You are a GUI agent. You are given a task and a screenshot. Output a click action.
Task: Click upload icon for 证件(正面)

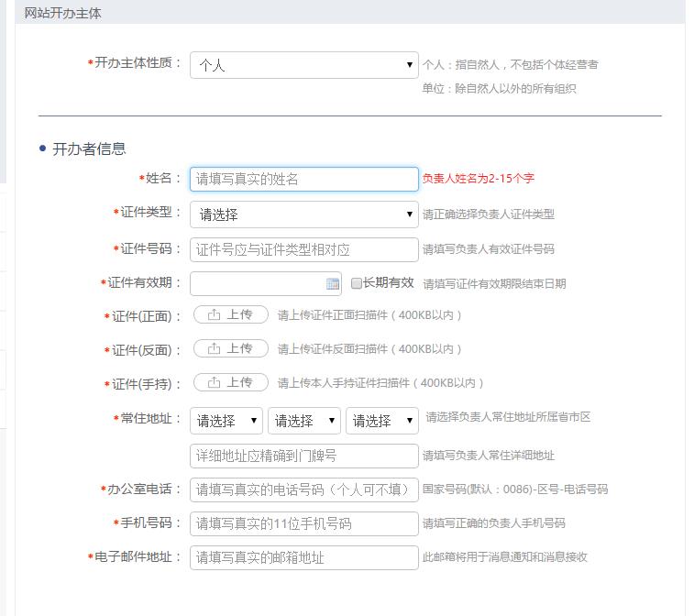[x=215, y=315]
